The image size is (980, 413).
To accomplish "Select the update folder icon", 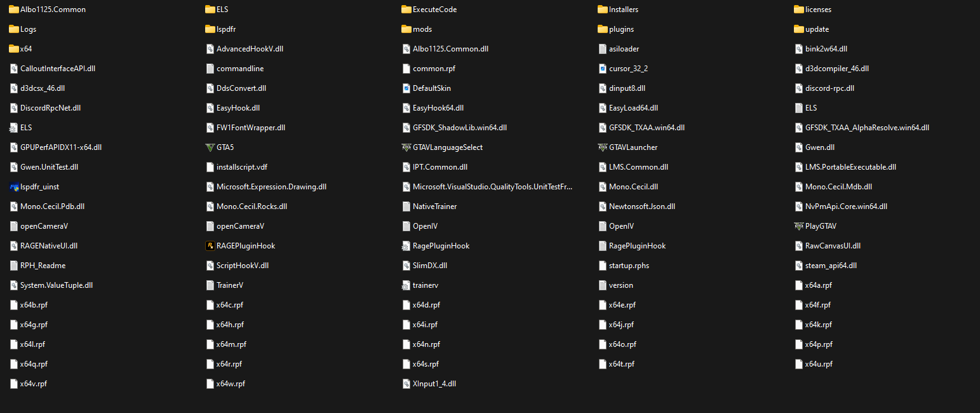I will [x=799, y=29].
